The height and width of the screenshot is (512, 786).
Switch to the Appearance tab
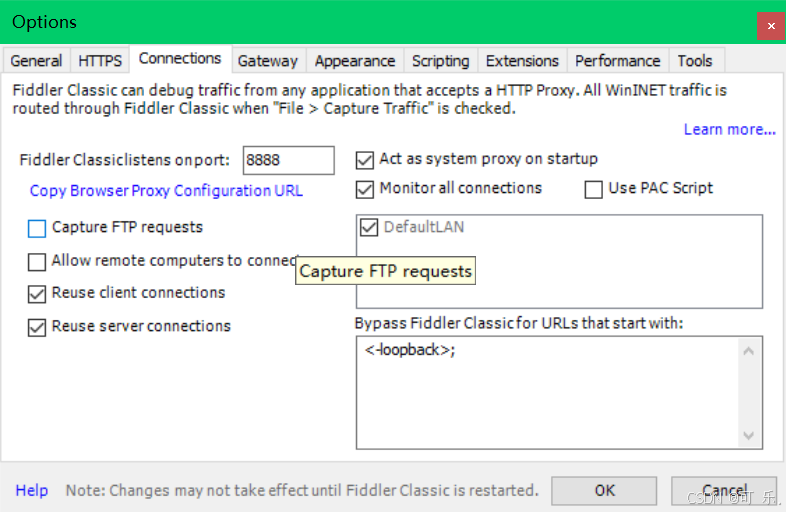point(355,61)
